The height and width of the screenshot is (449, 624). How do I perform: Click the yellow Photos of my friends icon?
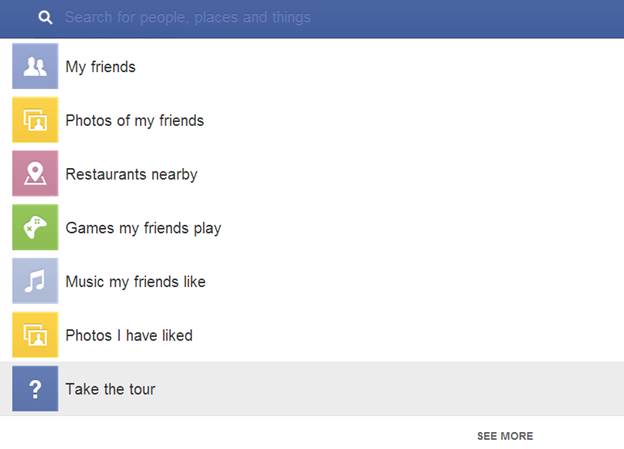35,120
